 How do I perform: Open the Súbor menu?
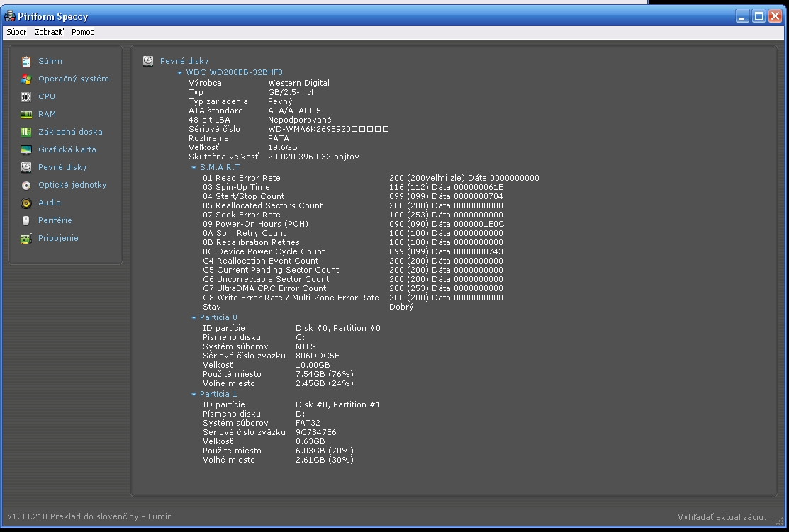16,32
